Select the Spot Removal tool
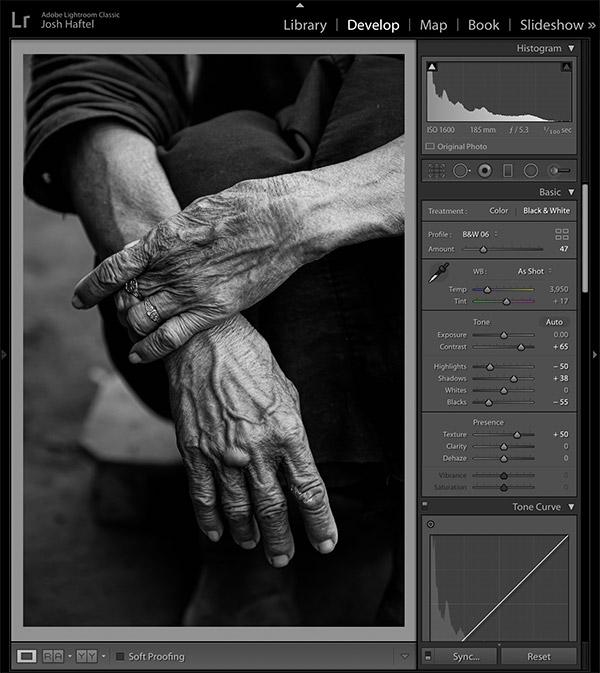This screenshot has height=673, width=600. pyautogui.click(x=461, y=171)
